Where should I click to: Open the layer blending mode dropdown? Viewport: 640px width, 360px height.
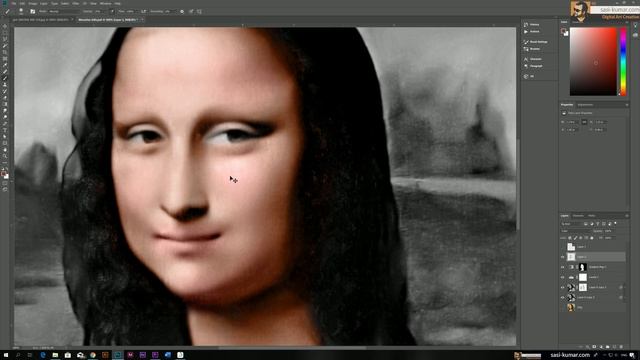pyautogui.click(x=576, y=231)
